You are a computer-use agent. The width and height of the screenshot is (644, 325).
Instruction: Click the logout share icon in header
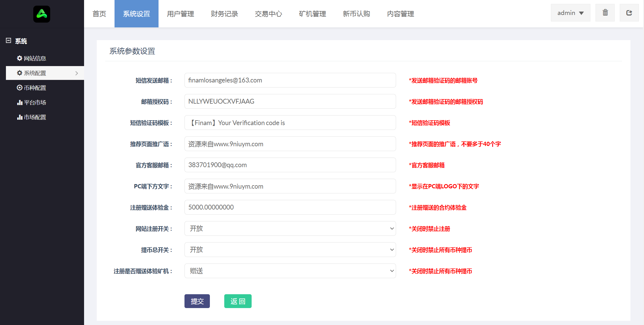pos(629,13)
